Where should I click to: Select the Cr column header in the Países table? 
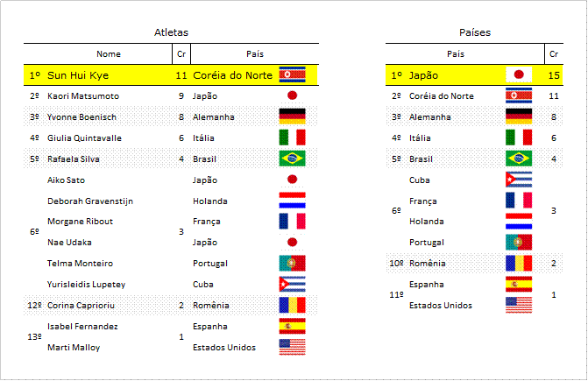point(554,54)
